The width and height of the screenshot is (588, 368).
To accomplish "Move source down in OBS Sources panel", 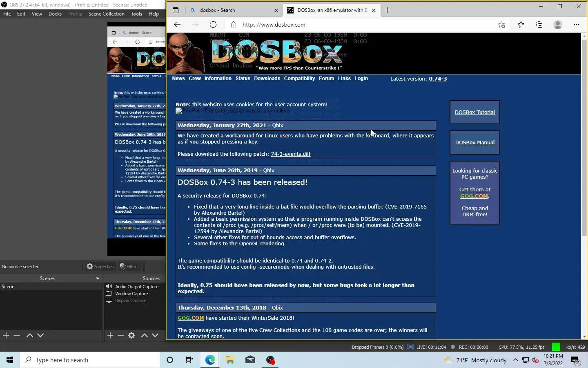I will click(x=155, y=335).
